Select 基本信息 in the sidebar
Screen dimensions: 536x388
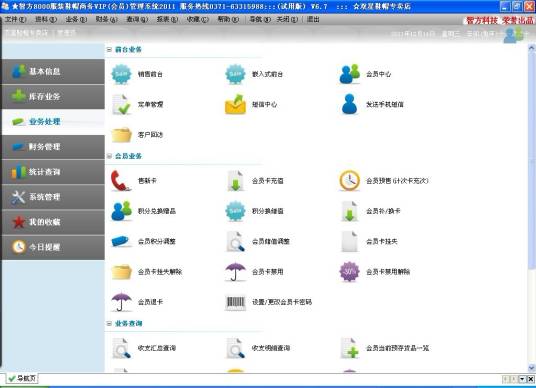53,71
